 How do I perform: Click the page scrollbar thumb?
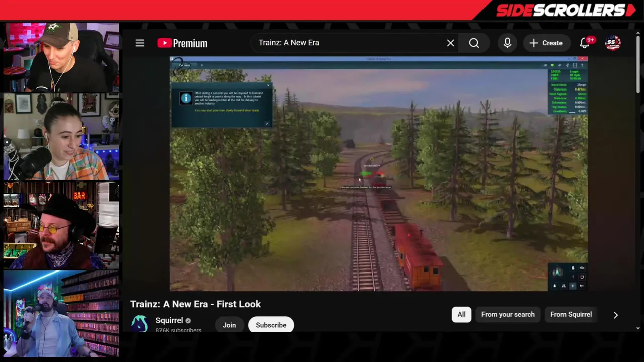pyautogui.click(x=638, y=65)
